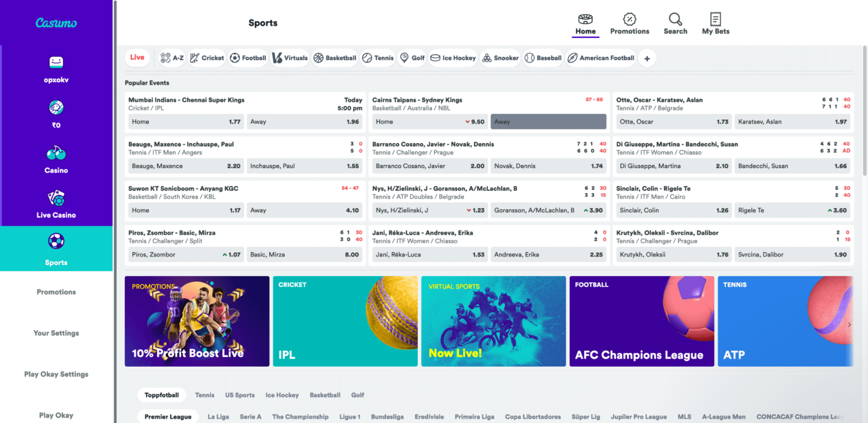Open the 10% Profit Boost Live banner
Image resolution: width=868 pixels, height=423 pixels.
point(197,321)
